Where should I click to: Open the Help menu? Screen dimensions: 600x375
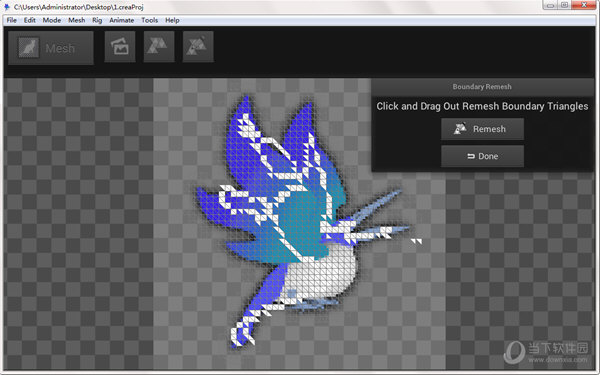pyautogui.click(x=172, y=20)
